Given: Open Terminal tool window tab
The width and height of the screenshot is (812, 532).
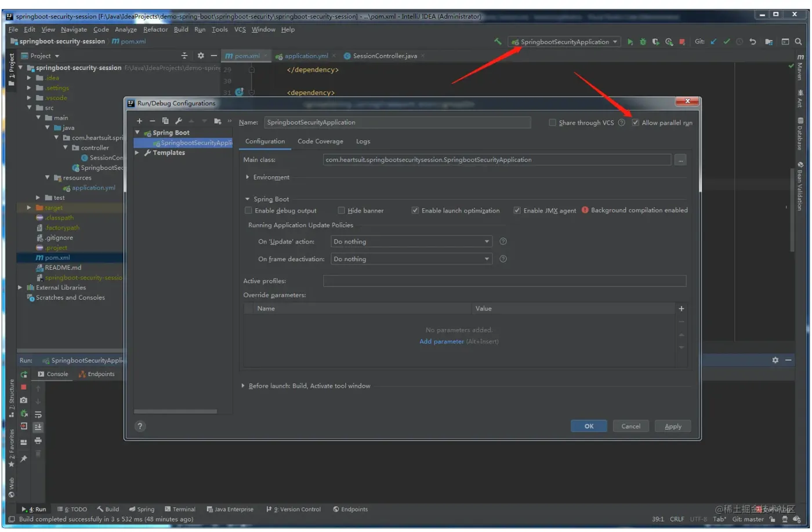Looking at the screenshot, I should click(x=180, y=509).
